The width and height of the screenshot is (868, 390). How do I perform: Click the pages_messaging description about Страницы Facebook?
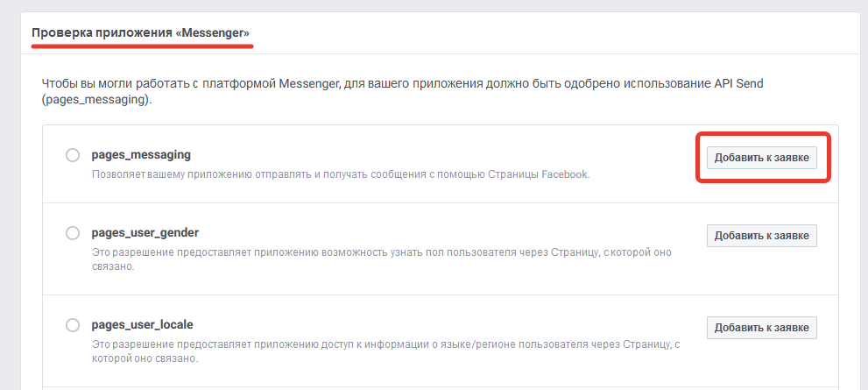[x=341, y=174]
